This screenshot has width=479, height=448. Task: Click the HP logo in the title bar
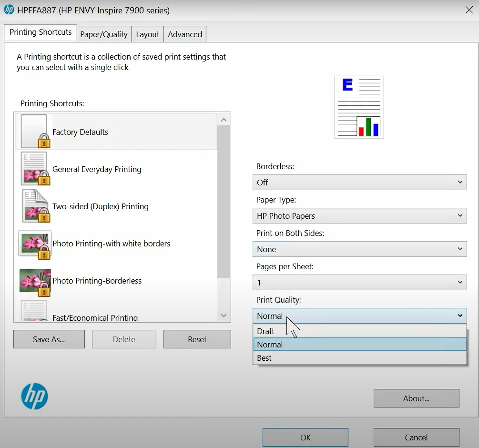click(9, 10)
